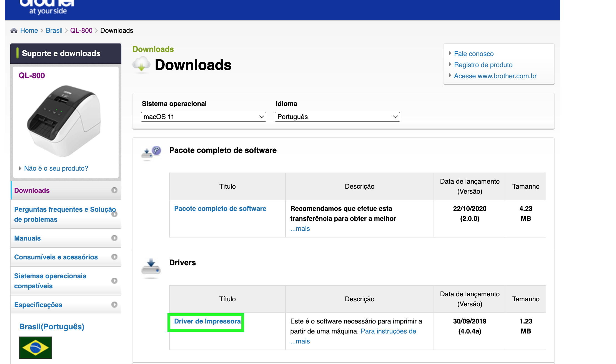Open the Manuais sidebar item
The width and height of the screenshot is (616, 364).
[x=66, y=238]
